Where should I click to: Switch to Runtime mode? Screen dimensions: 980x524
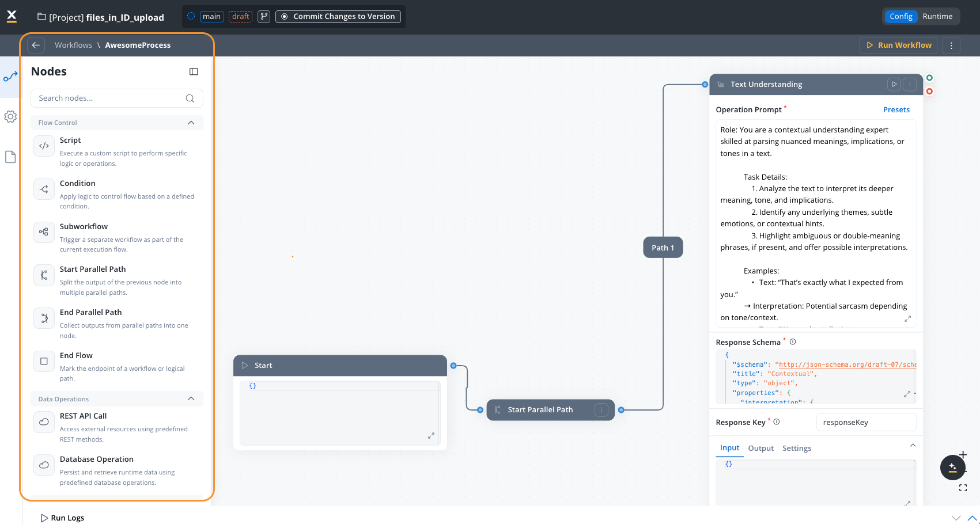[x=937, y=17]
